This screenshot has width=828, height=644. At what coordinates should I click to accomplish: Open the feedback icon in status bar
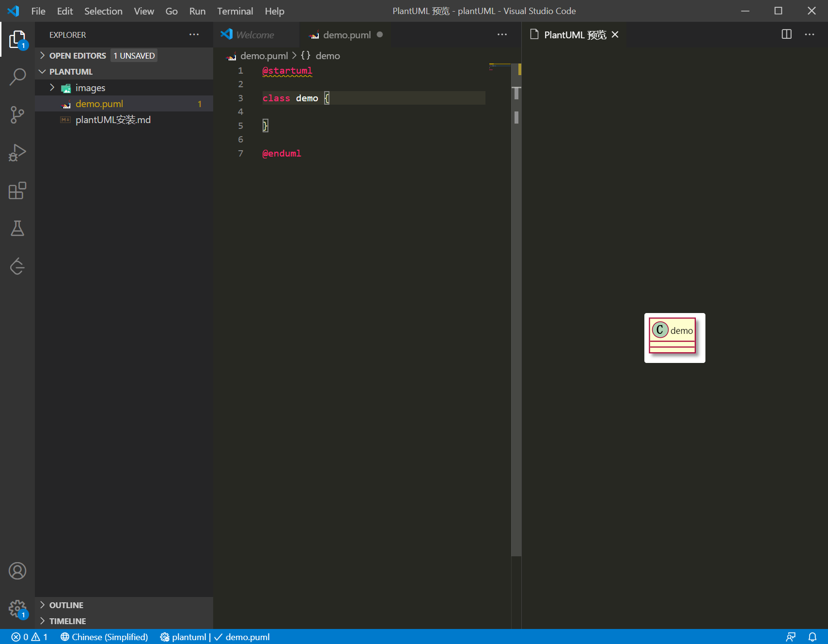pyautogui.click(x=791, y=637)
